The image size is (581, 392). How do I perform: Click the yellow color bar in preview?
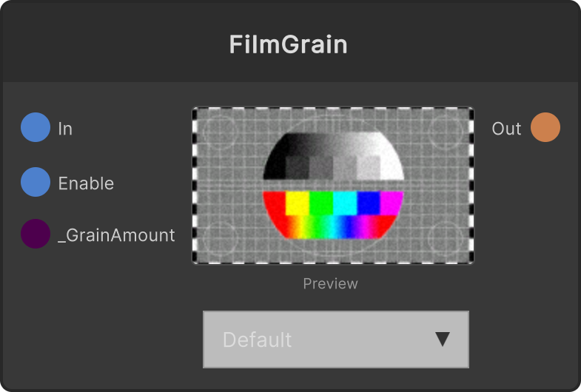tap(298, 203)
